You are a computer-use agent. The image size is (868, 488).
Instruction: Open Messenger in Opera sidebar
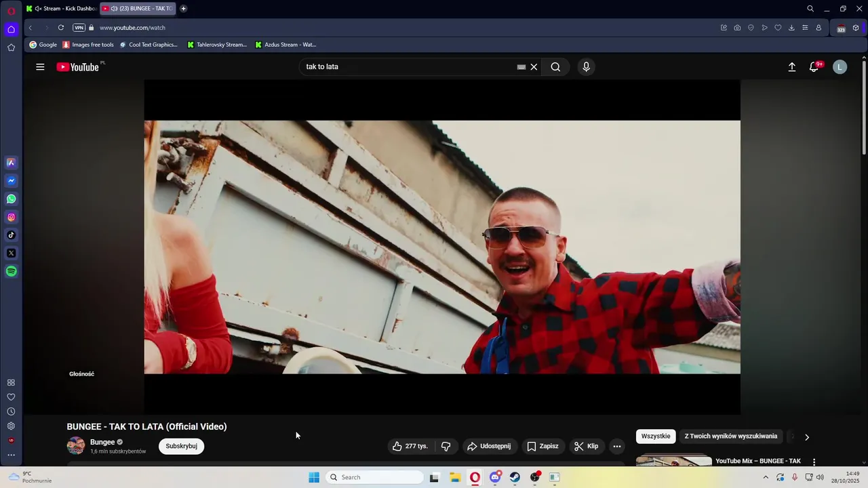(x=11, y=181)
